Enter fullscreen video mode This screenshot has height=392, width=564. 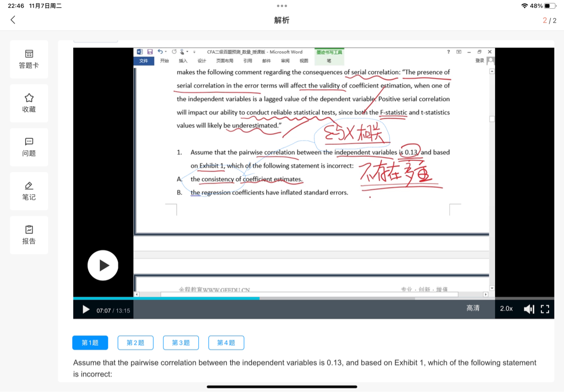[545, 309]
